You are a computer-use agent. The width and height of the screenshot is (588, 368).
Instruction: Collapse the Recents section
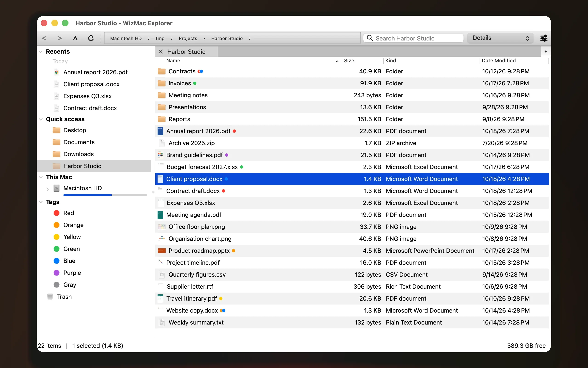(x=41, y=52)
